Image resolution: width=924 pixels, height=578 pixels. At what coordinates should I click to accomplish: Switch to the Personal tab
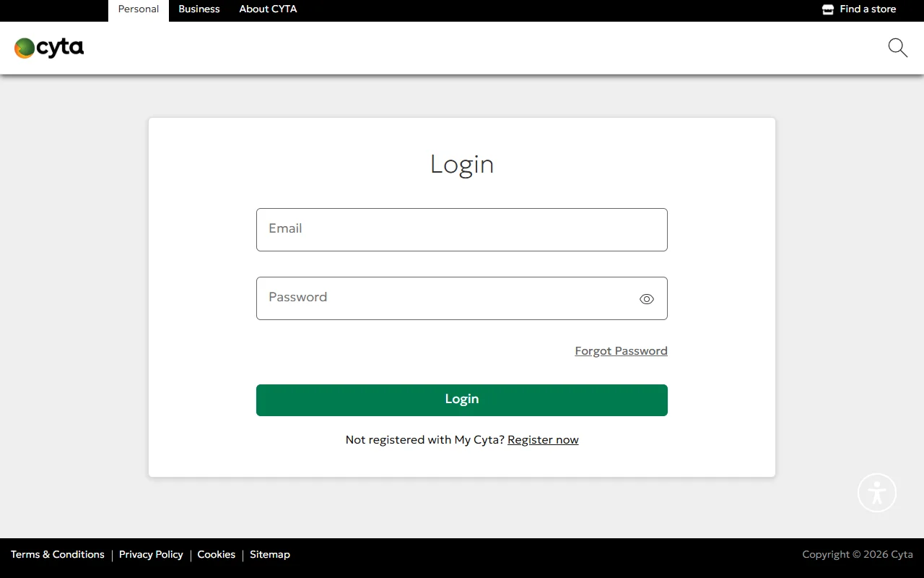tap(139, 10)
